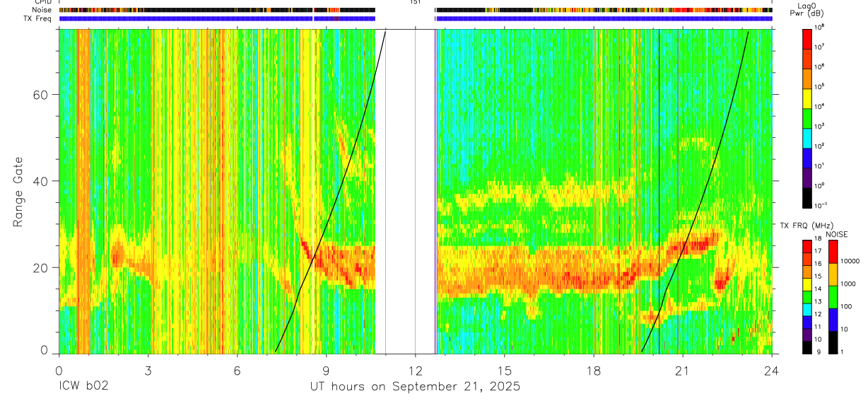868x401 pixels.
Task: Click the white data gap near hour 12
Action: [x=406, y=191]
